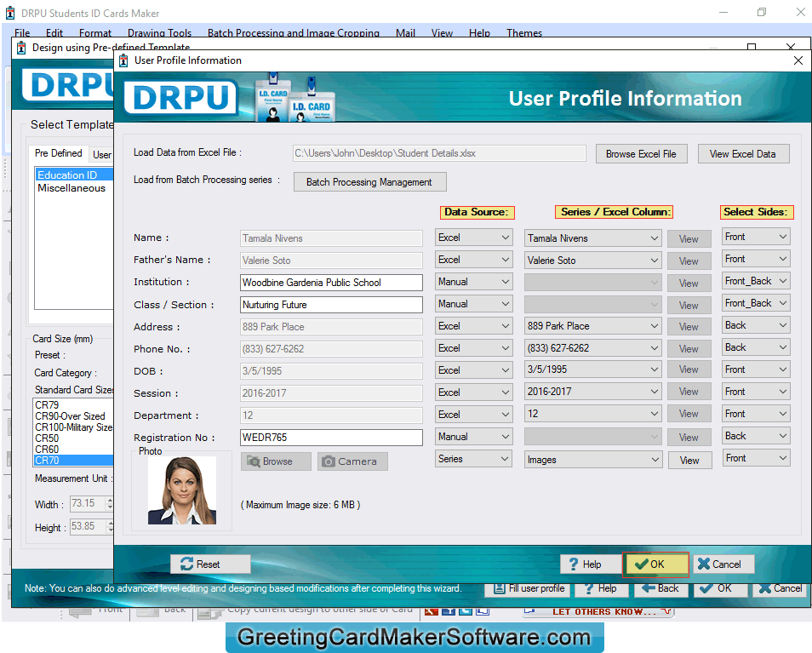Click View button for Photo row
Viewport: 812px width, 653px height.
click(689, 461)
